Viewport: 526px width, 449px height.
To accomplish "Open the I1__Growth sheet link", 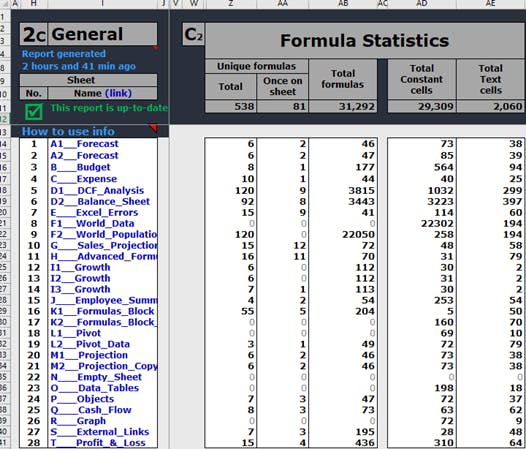I will point(80,267).
